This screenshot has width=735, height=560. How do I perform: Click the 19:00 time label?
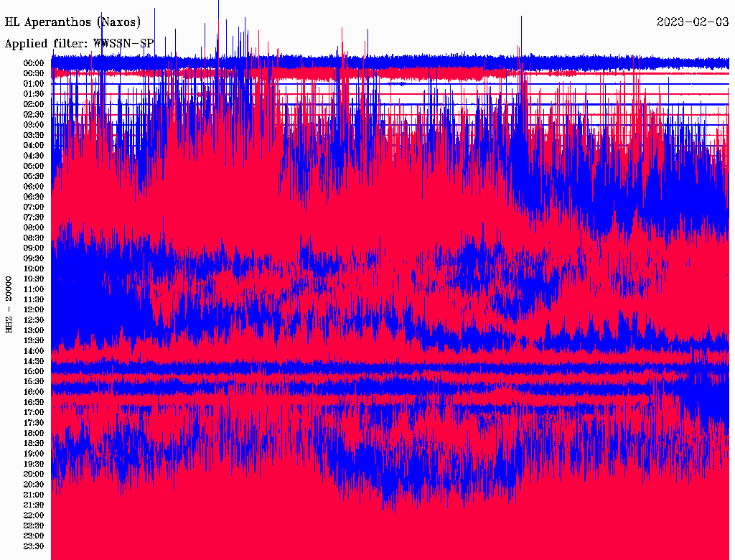[x=34, y=454]
